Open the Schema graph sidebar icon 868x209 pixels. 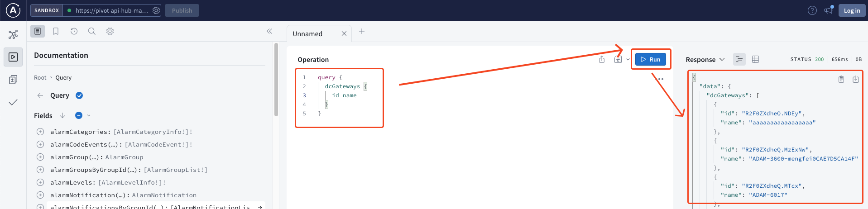tap(13, 34)
